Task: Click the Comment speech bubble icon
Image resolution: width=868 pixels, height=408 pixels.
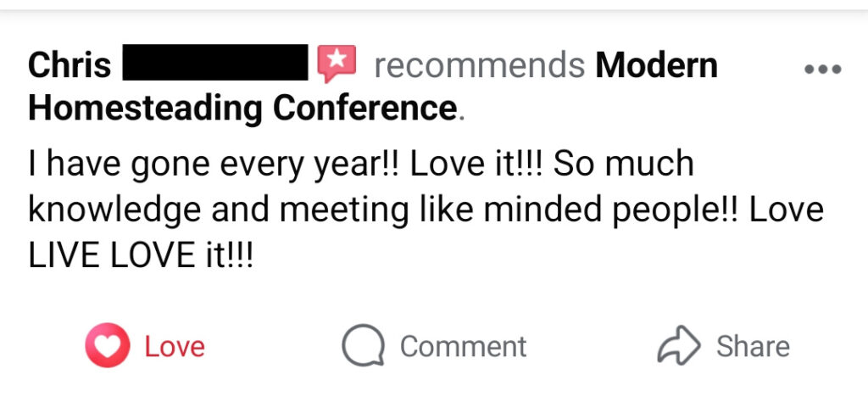Action: point(363,346)
